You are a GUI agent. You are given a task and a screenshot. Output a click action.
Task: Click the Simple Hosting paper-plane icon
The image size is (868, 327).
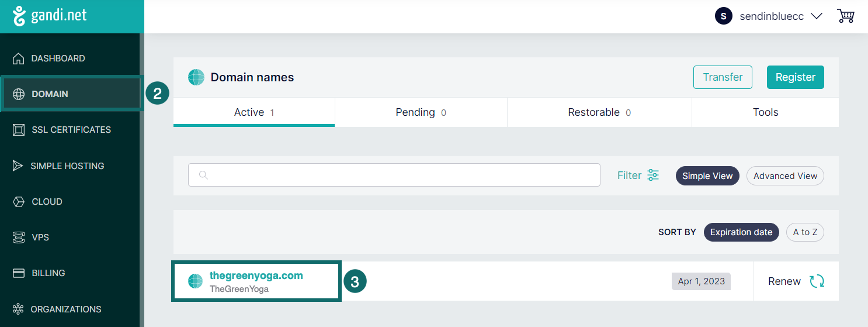point(18,166)
